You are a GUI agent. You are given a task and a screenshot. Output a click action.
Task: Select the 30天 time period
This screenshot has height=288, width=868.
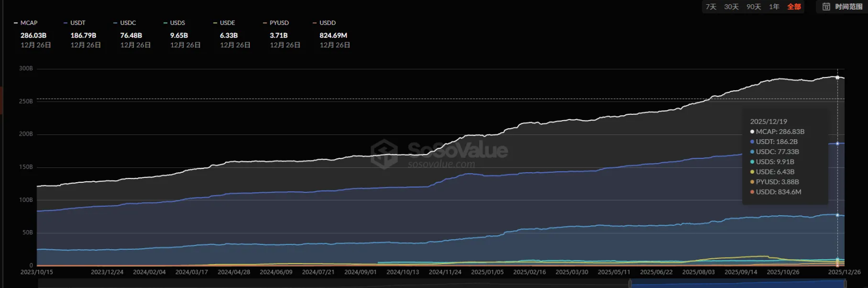tap(731, 7)
